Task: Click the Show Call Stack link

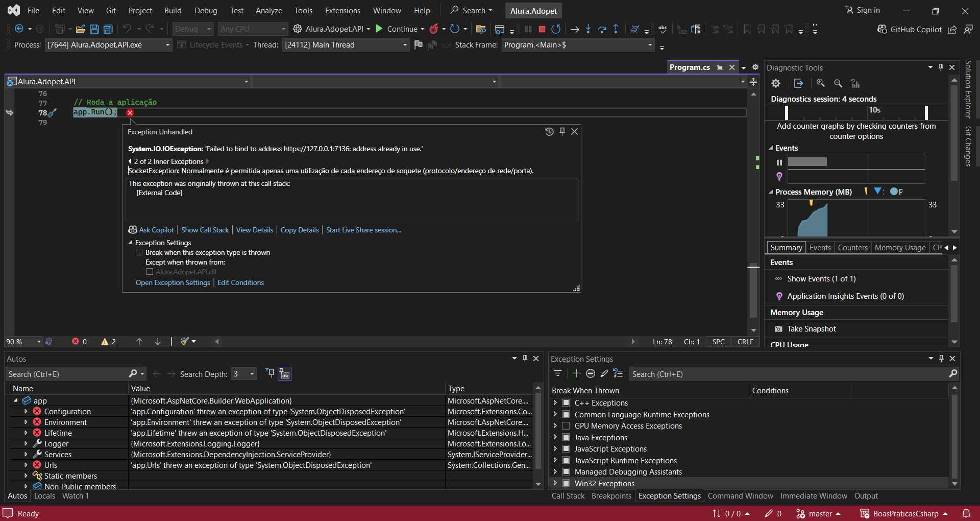Action: (205, 230)
